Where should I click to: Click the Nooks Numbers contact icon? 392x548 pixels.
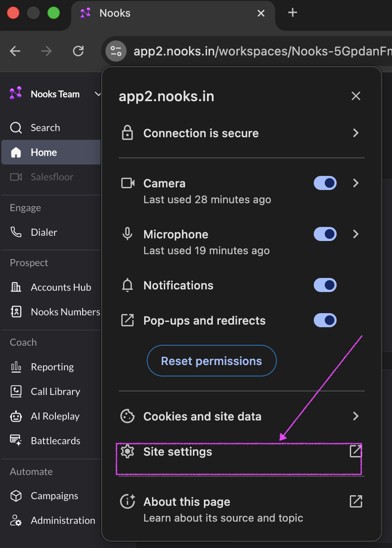(x=16, y=312)
